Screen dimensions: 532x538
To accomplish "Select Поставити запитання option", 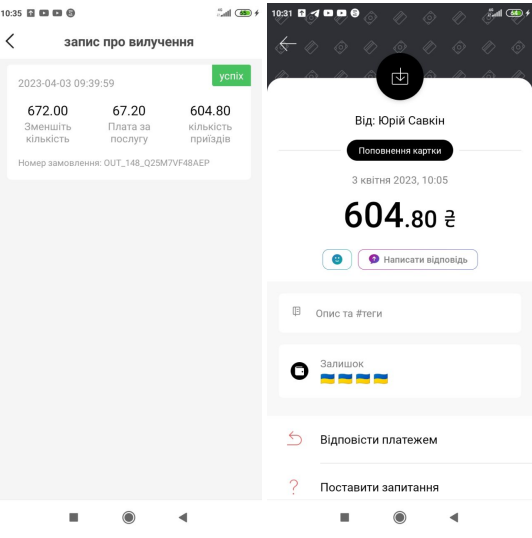I will point(399,487).
